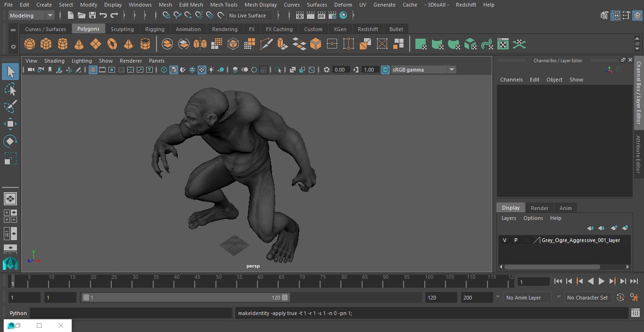Image resolution: width=644 pixels, height=332 pixels.
Task: Click the layer list horizontal scrollbar
Action: (x=552, y=267)
